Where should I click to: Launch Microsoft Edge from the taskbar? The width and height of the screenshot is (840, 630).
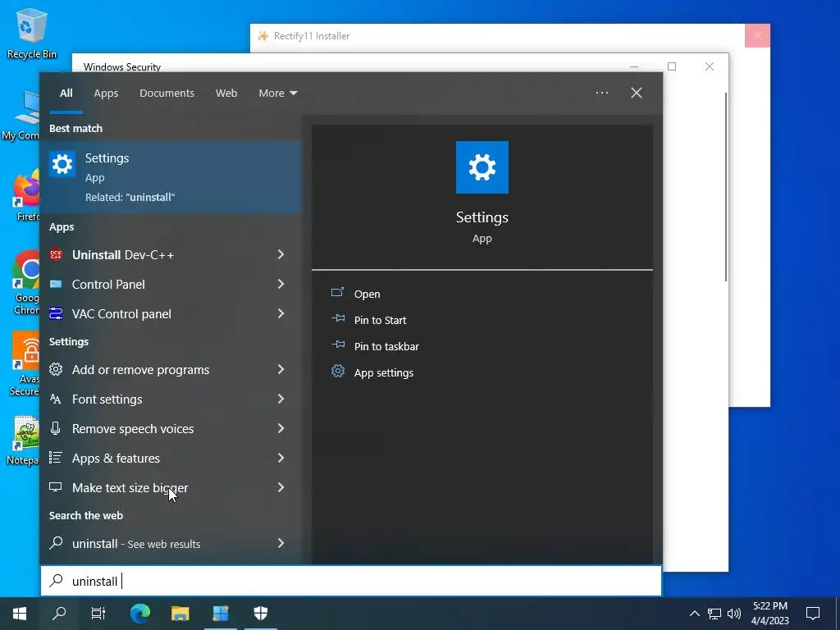click(140, 614)
